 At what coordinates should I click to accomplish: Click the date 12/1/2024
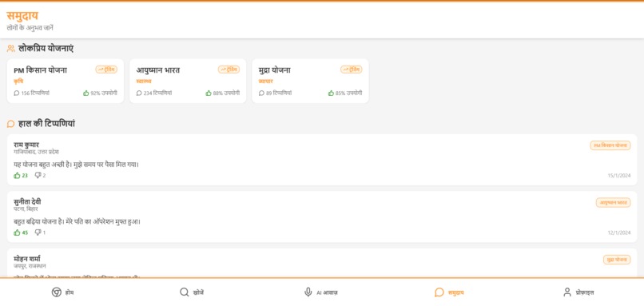coord(619,232)
